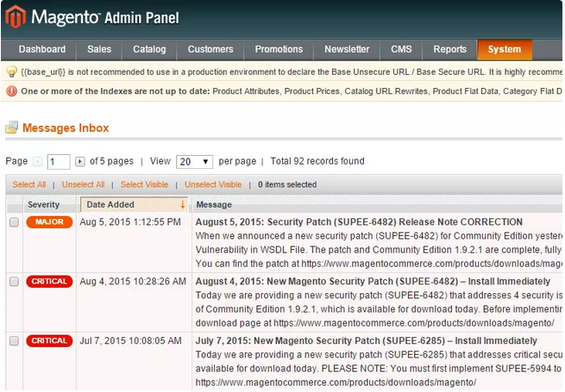Click 'Jul 7, 2015 10:08:05 AM' date cell
The height and width of the screenshot is (392, 565).
click(x=131, y=340)
